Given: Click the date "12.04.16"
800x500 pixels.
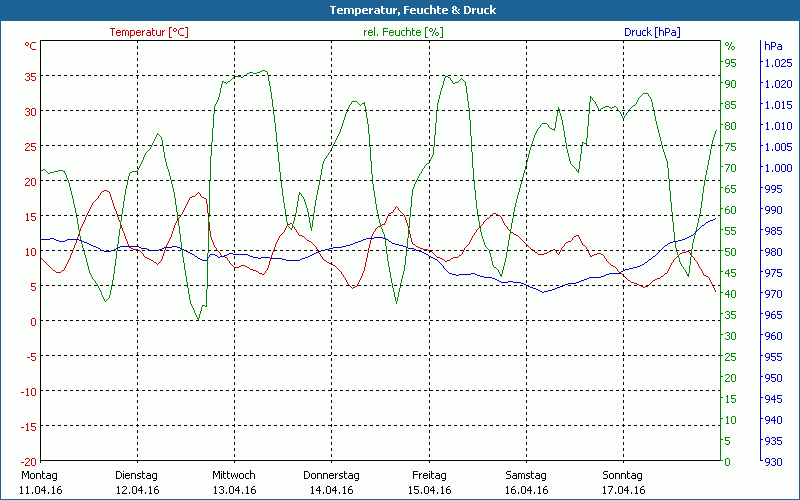Looking at the screenshot, I should pyautogui.click(x=137, y=490).
